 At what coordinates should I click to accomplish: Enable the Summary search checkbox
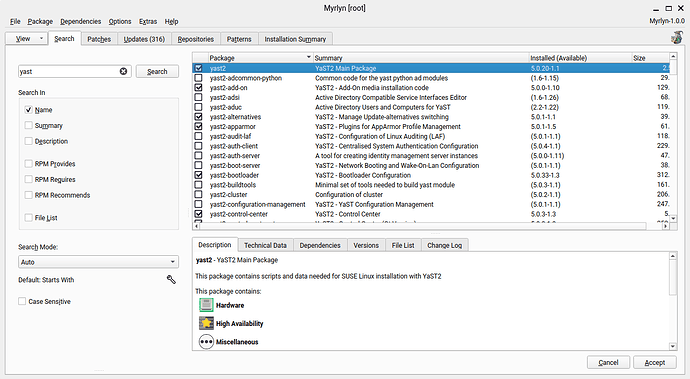pyautogui.click(x=29, y=125)
